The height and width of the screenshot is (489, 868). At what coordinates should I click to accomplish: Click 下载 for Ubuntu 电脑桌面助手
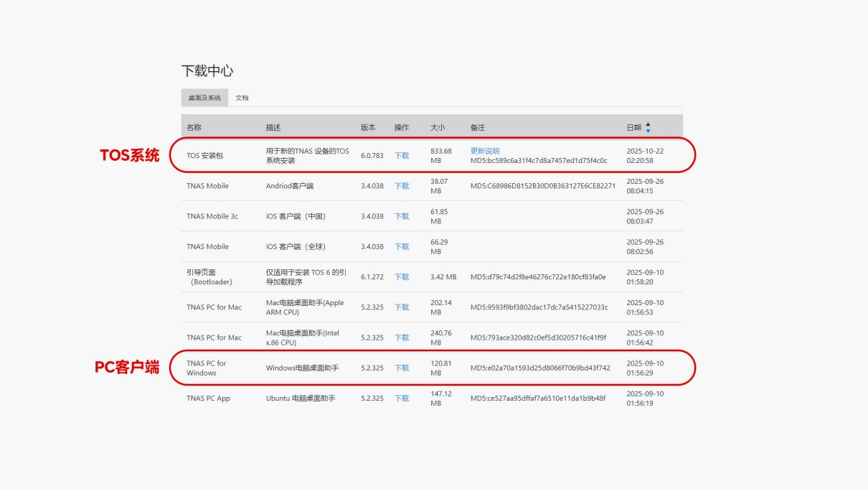(402, 398)
